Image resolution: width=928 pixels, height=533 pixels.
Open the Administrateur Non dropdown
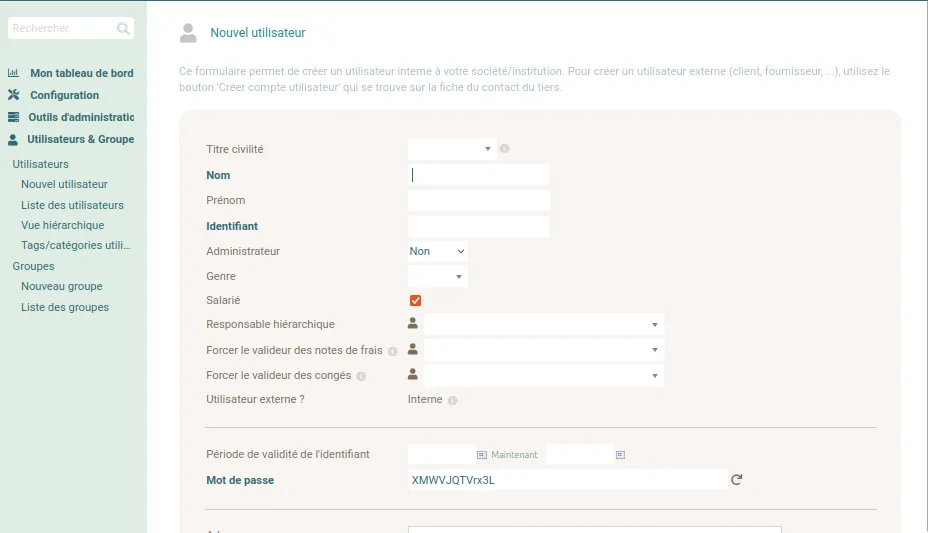click(x=437, y=251)
